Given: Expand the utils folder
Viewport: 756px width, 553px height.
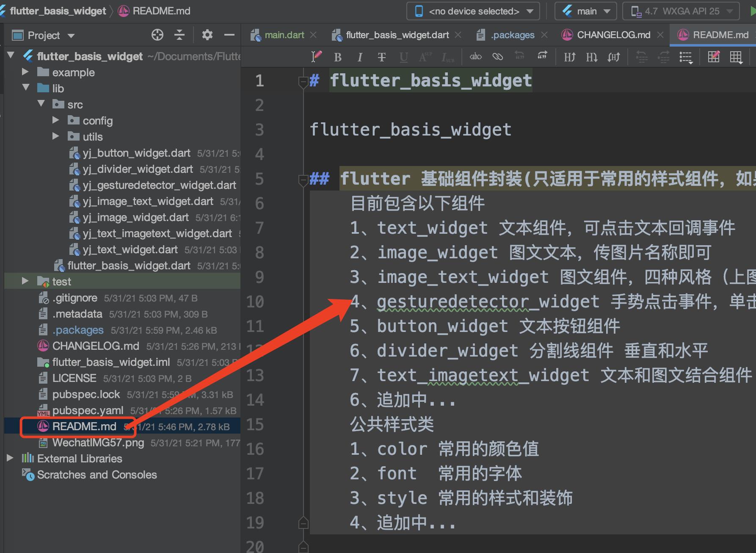Looking at the screenshot, I should tap(56, 136).
